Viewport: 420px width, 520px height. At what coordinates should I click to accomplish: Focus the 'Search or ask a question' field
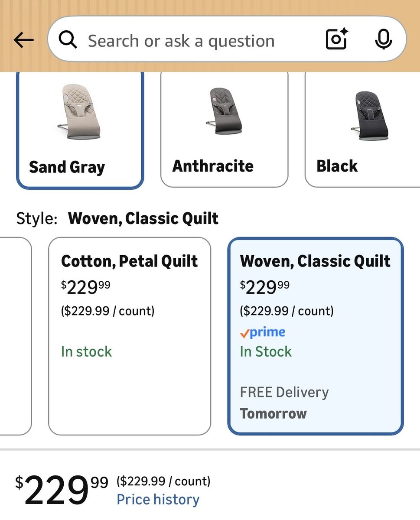[182, 41]
